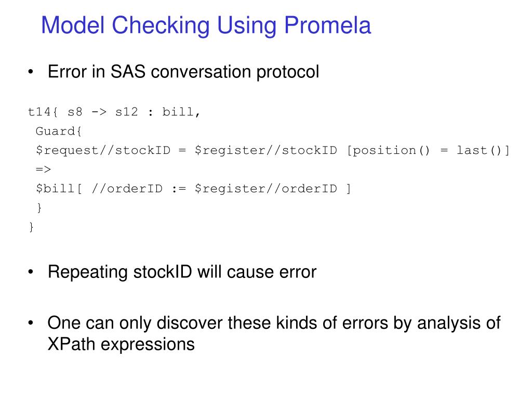Screen dimensions: 532x399
Task: Click $request//stockID in the guard expression
Action: tap(103, 150)
